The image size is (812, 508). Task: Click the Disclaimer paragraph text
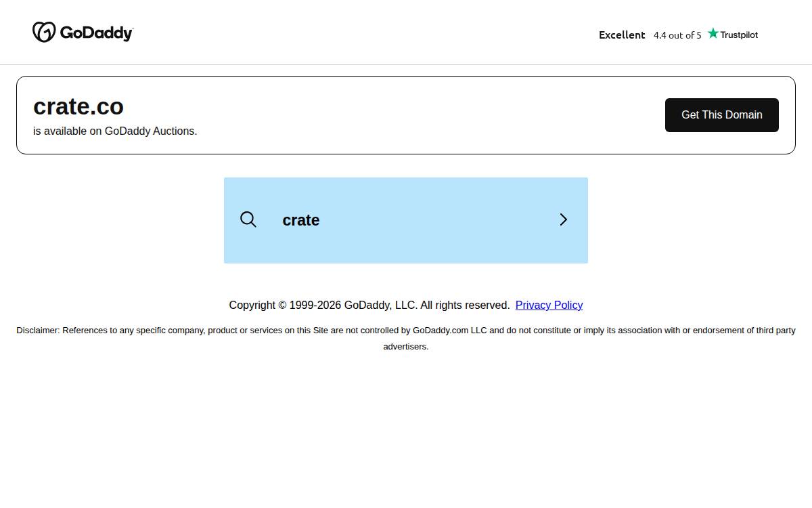[406, 338]
